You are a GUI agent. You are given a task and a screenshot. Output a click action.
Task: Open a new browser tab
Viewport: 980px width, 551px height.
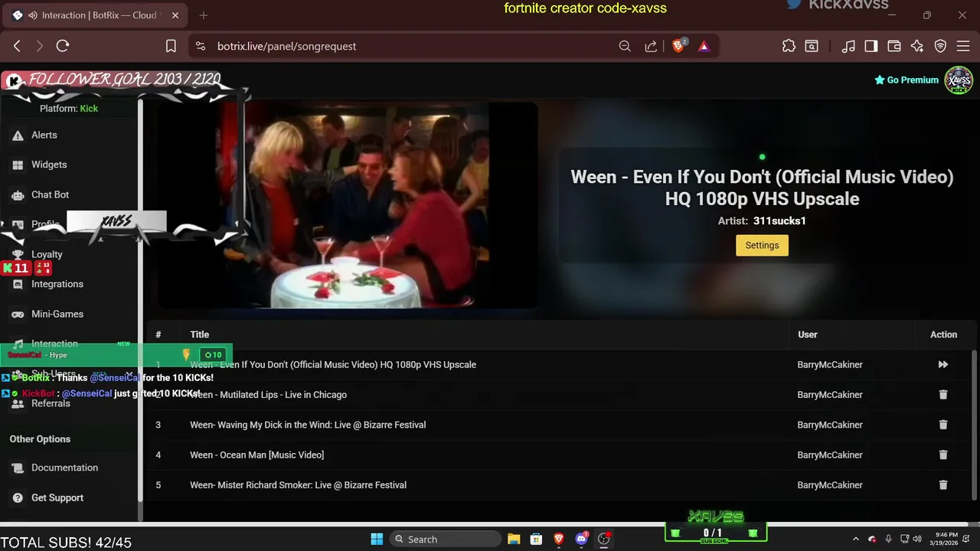[x=204, y=15]
